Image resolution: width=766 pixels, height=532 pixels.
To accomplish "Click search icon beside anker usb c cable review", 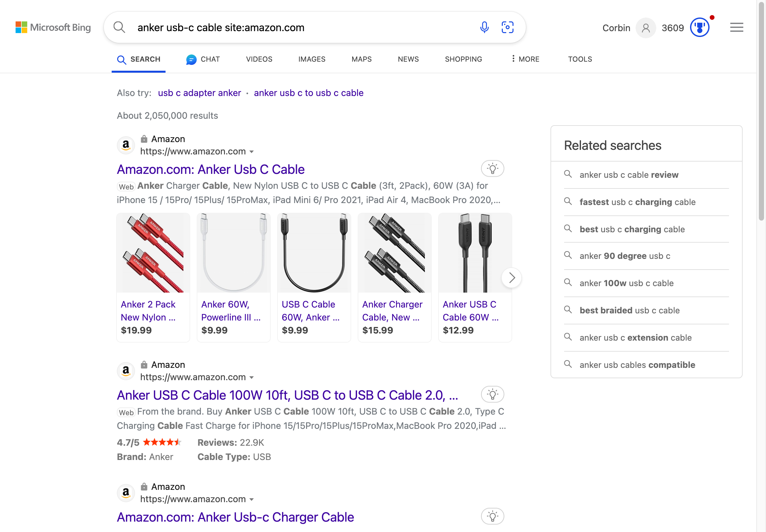I will (x=568, y=174).
